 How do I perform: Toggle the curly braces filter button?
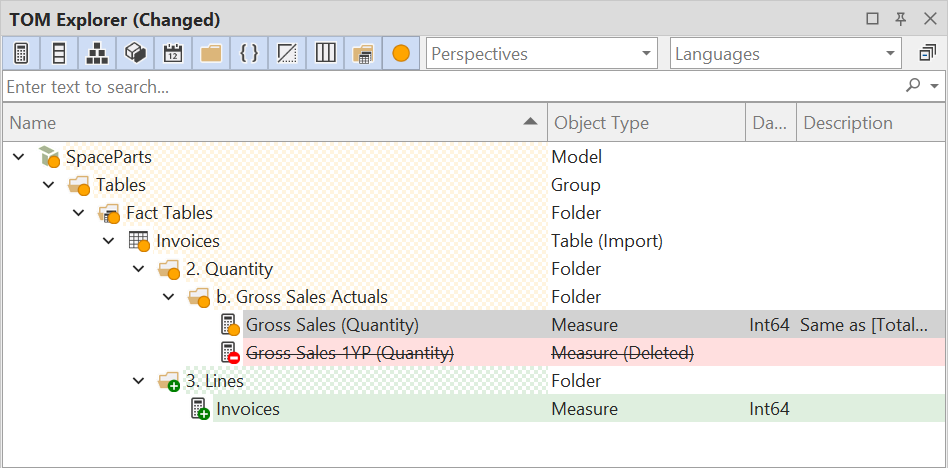[x=249, y=54]
